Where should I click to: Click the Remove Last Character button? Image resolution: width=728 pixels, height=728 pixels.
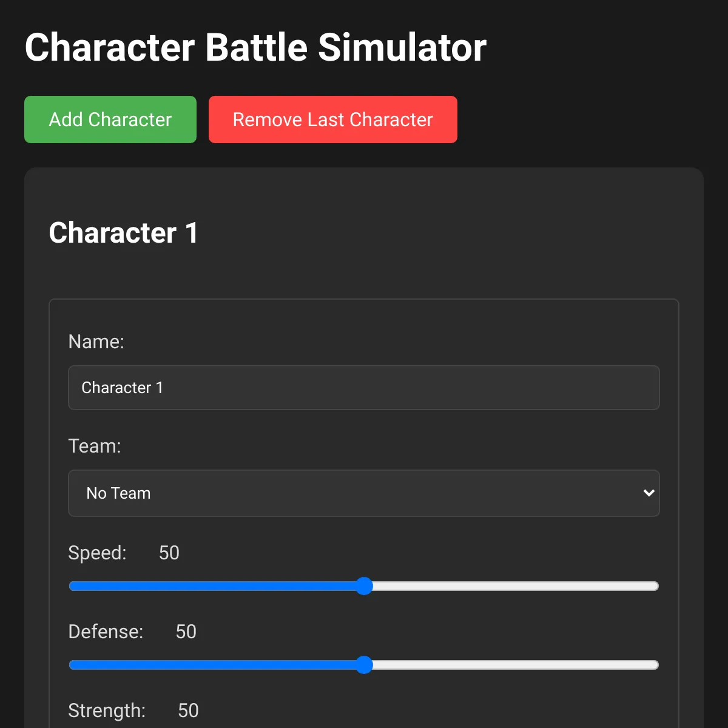click(332, 120)
